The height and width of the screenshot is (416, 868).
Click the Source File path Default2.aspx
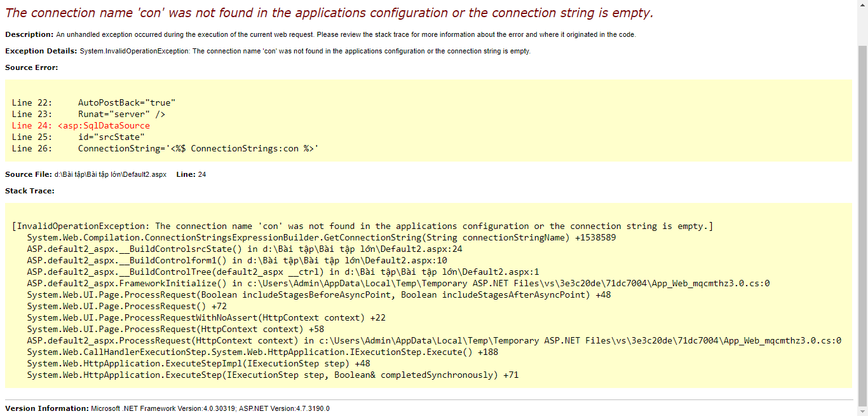point(110,174)
